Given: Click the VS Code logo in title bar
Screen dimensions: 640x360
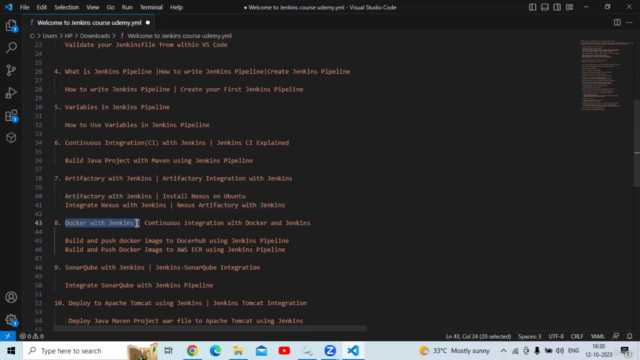Looking at the screenshot, I should (8, 7).
